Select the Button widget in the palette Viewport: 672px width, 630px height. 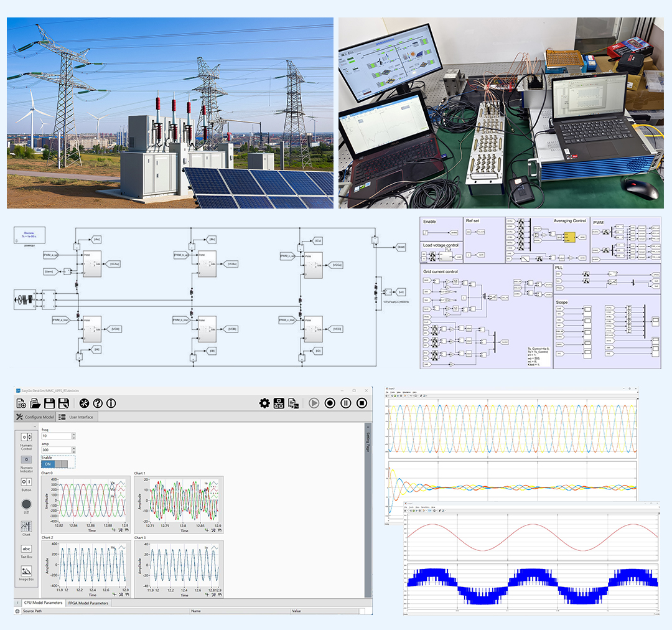pyautogui.click(x=26, y=484)
